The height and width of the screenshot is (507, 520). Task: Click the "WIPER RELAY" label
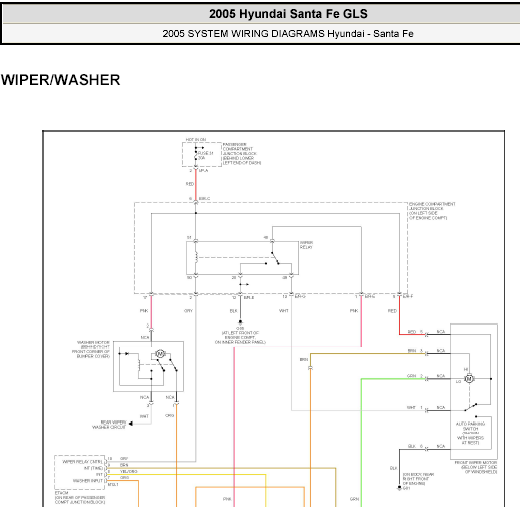tap(306, 245)
